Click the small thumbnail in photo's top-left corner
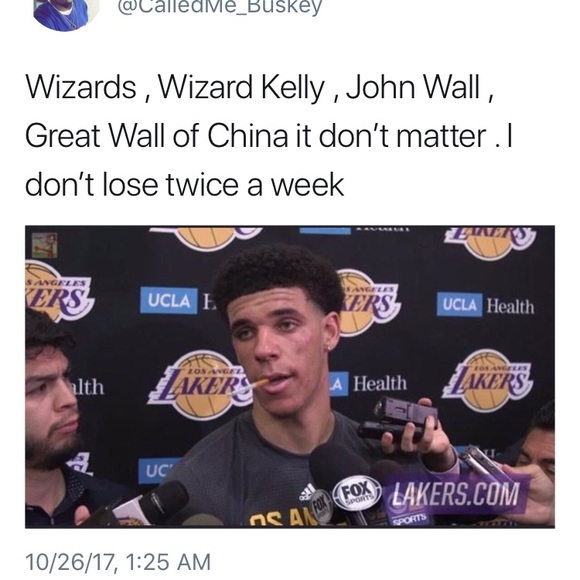580x580 pixels. [x=44, y=245]
